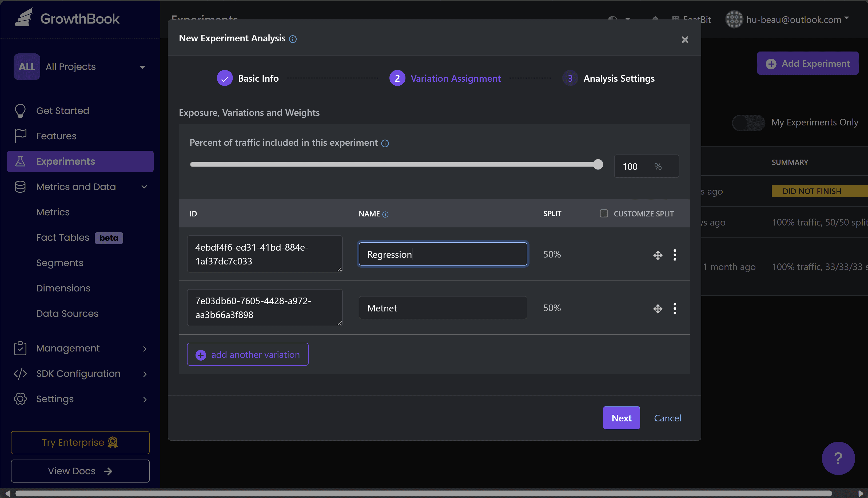Click add another variation button

[248, 354]
